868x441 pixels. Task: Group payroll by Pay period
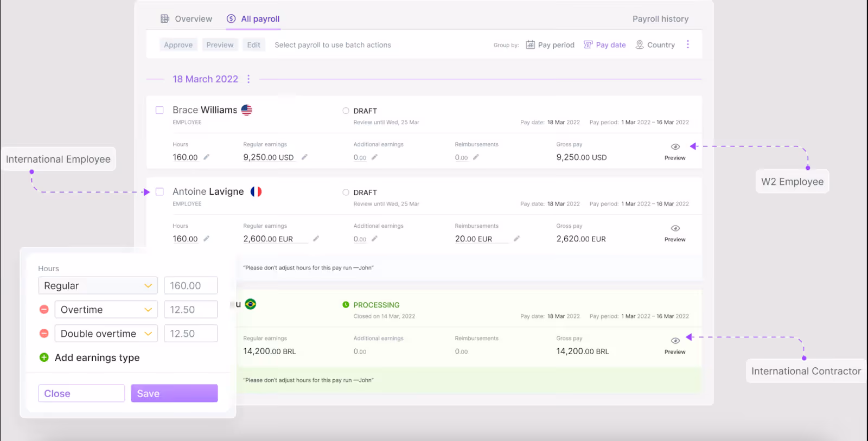(x=550, y=45)
